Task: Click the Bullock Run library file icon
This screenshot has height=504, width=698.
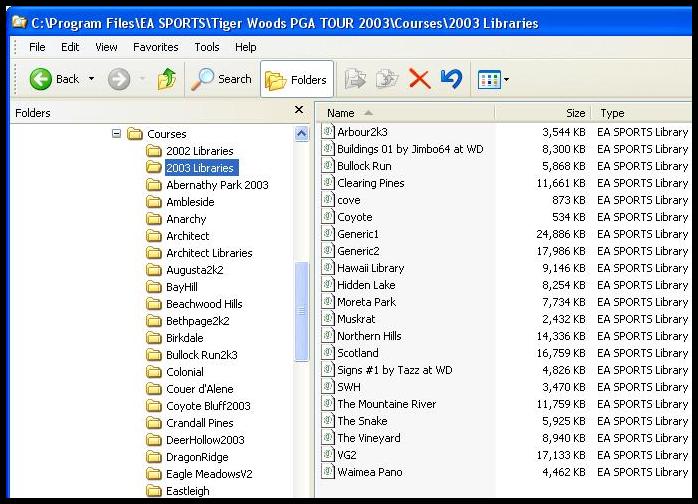Action: tap(328, 166)
